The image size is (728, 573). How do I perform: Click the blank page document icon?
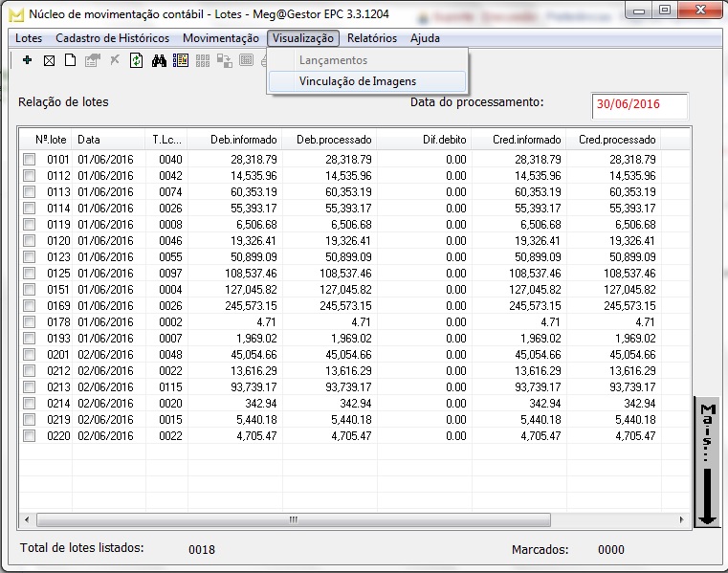(70, 60)
